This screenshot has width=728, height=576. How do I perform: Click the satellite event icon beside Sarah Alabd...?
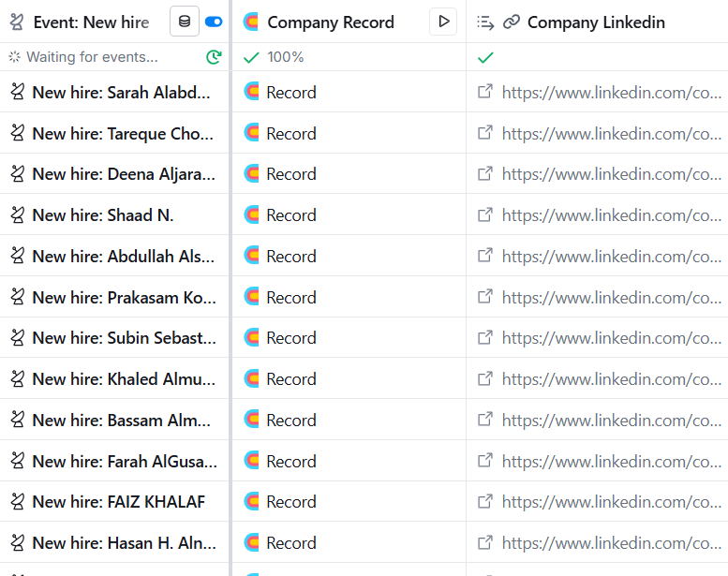(17, 92)
